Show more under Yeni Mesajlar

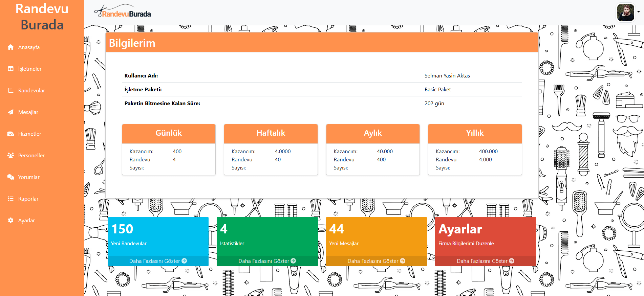click(376, 261)
